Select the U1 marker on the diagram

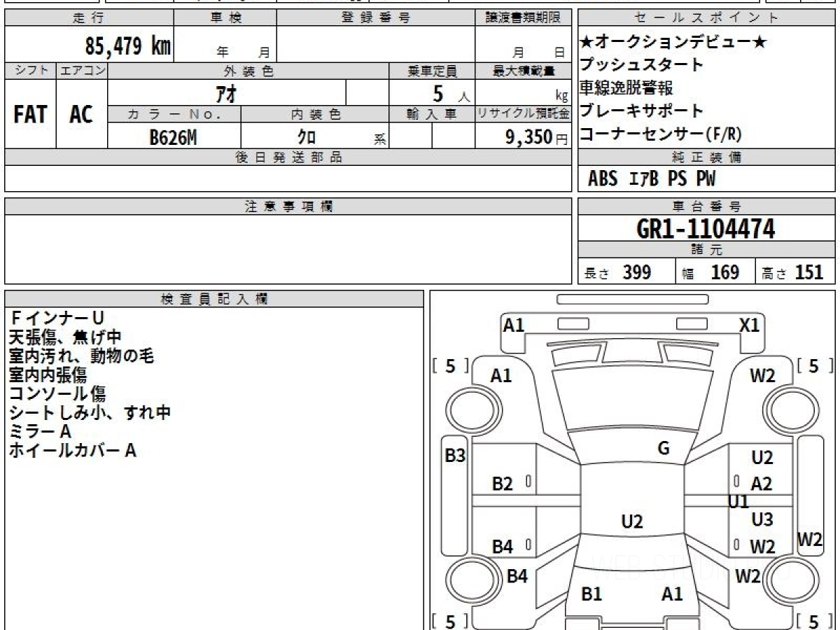[738, 501]
